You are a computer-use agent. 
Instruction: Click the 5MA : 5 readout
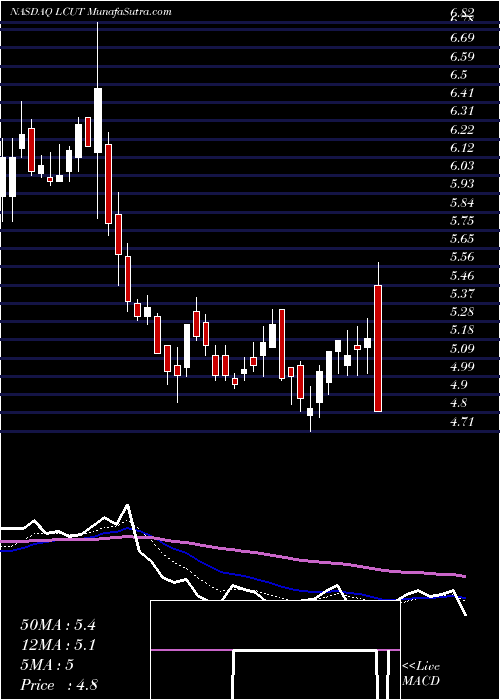pyautogui.click(x=46, y=665)
